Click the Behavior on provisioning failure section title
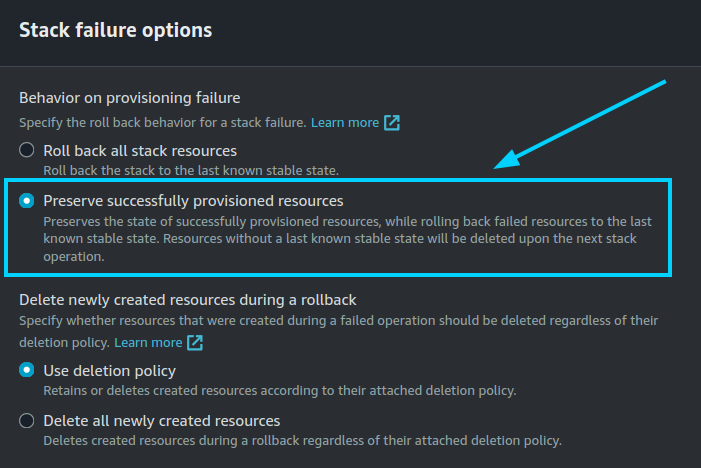Image resolution: width=701 pixels, height=468 pixels. 130,98
